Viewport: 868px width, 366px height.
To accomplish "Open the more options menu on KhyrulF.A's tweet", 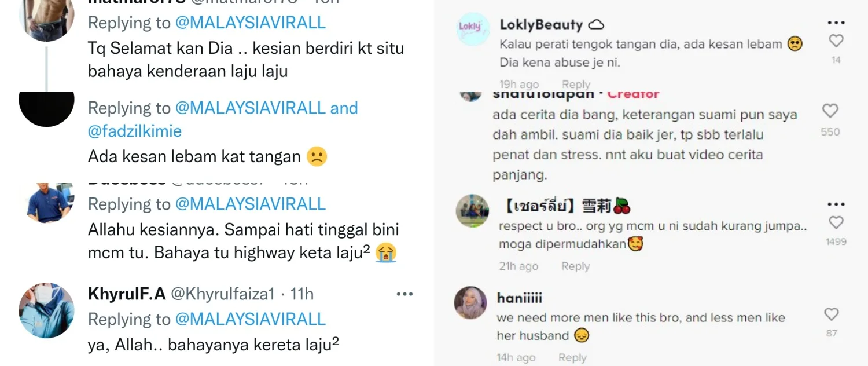I will (x=404, y=294).
